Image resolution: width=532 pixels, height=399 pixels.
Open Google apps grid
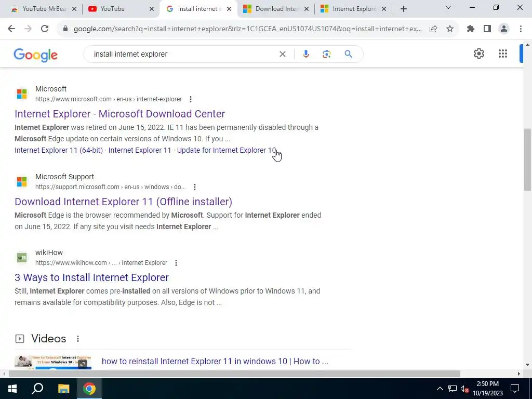[503, 54]
